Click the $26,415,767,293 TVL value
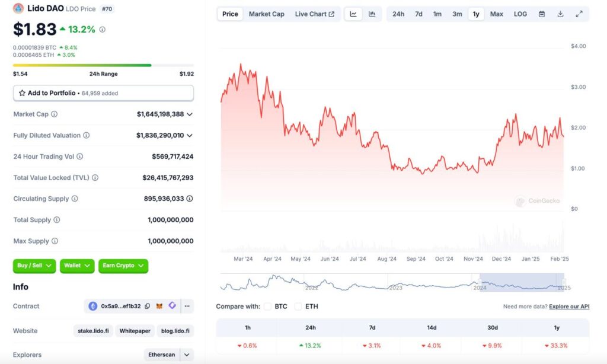This screenshot has height=364, width=607. (168, 178)
